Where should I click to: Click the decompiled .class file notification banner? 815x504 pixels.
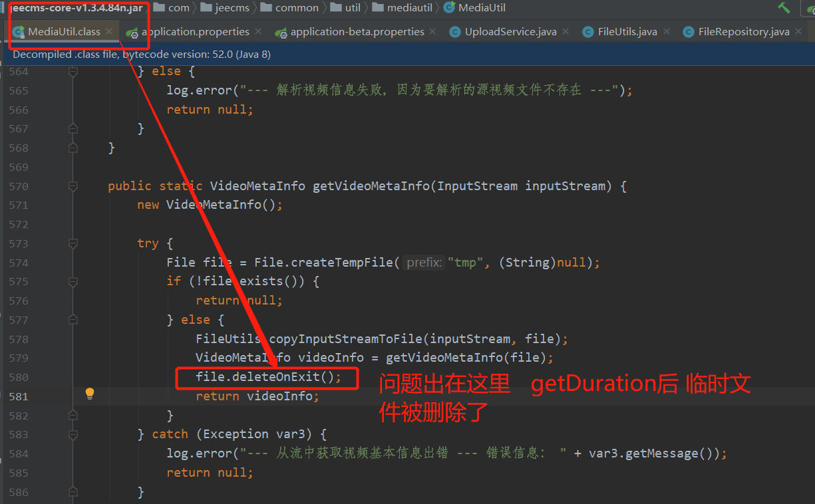(x=407, y=55)
